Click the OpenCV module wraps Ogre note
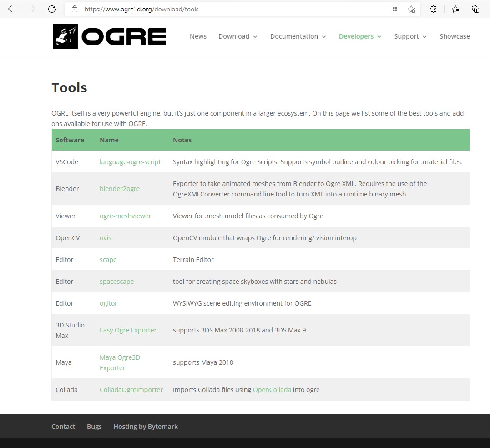Screen dimensions: 490x448 click(x=265, y=238)
